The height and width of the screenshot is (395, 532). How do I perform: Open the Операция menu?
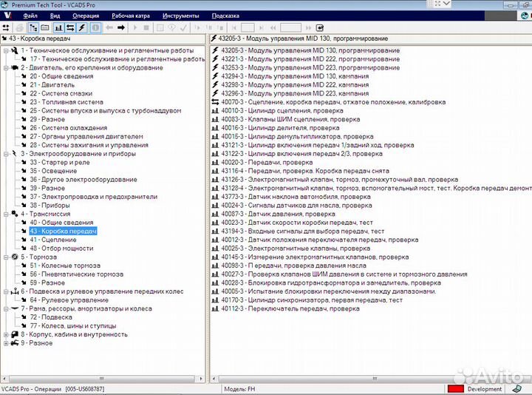coord(86,16)
